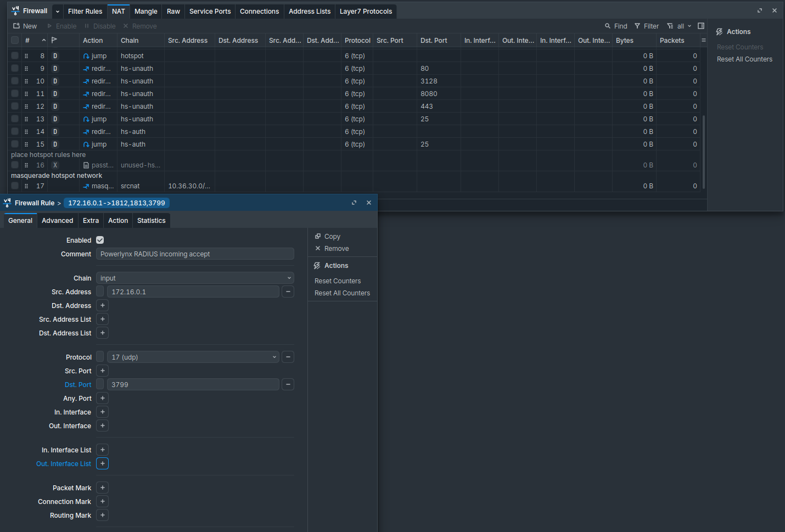Click Reset Counters in the rule dialog
The image size is (785, 532).
pyautogui.click(x=338, y=281)
